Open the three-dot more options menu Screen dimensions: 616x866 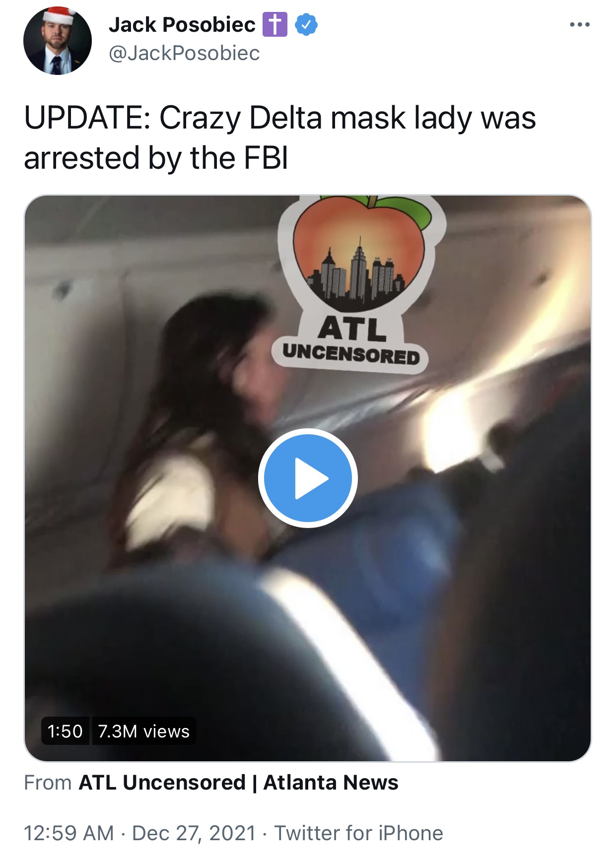point(579,24)
